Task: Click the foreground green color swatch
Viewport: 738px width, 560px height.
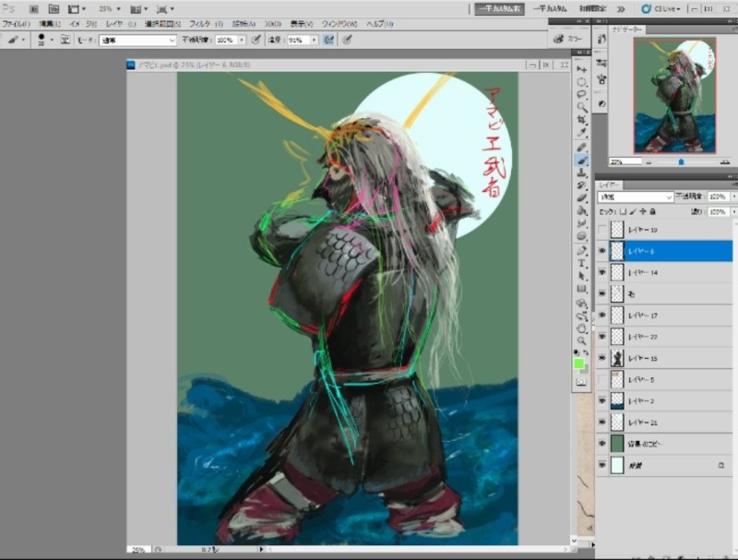Action: coord(578,363)
